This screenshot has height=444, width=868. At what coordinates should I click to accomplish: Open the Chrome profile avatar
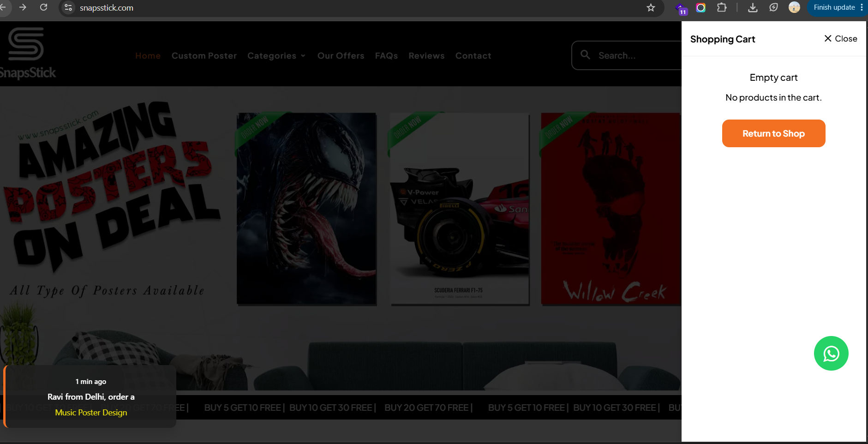pos(794,7)
